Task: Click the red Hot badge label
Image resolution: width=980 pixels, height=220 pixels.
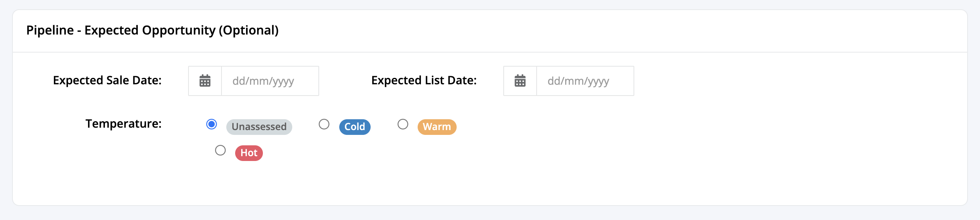Action: [x=249, y=153]
